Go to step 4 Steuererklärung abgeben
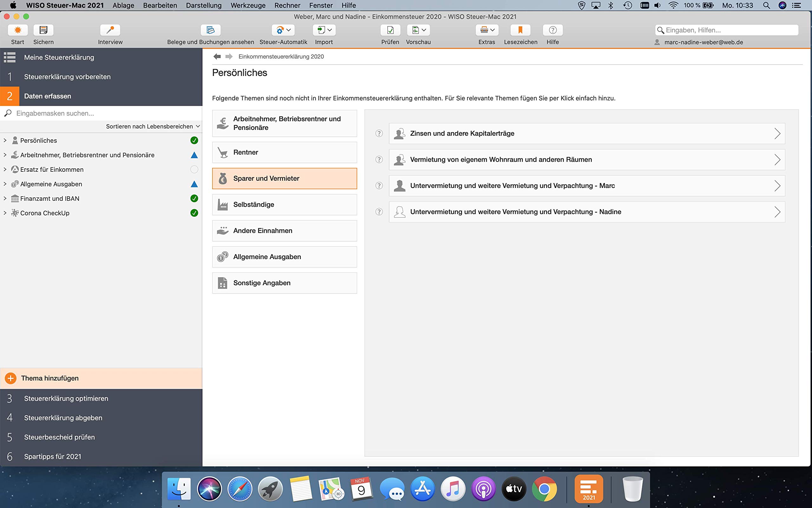Screen dimensions: 812x508 (x=101, y=418)
